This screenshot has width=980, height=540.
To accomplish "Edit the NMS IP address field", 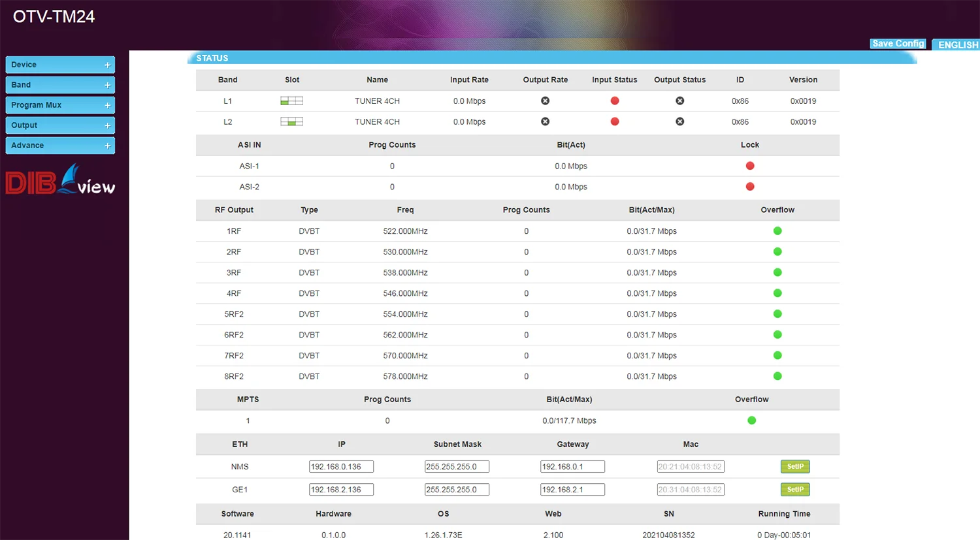I will click(341, 467).
